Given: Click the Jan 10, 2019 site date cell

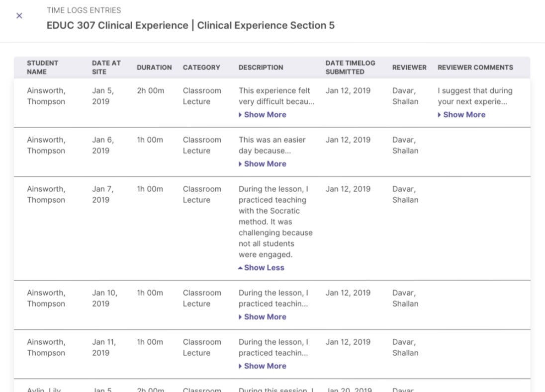Looking at the screenshot, I should click(104, 298).
